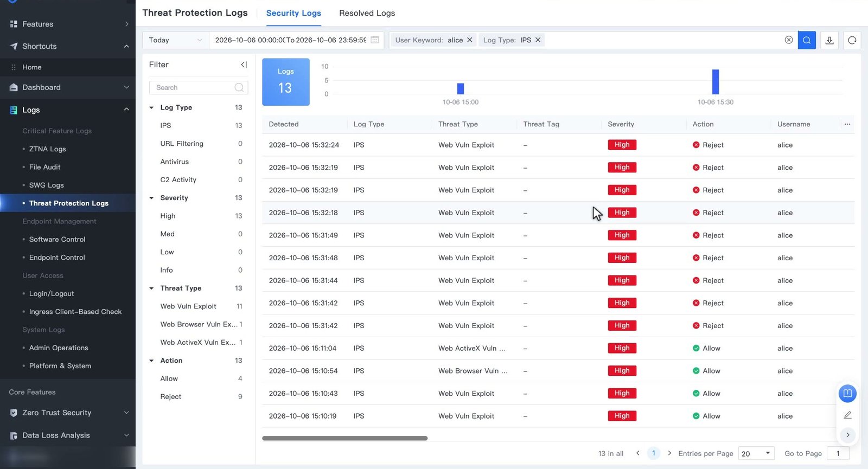Screen dimensions: 868x469
Task: Click the floating edit pencil icon
Action: pos(847,415)
